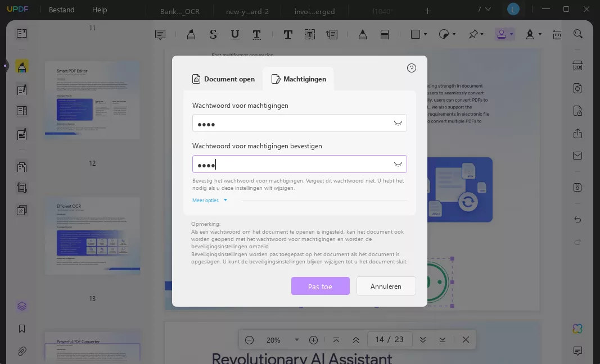Viewport: 600px width, 364px height.
Task: Click the Pas toe button
Action: 321,286
